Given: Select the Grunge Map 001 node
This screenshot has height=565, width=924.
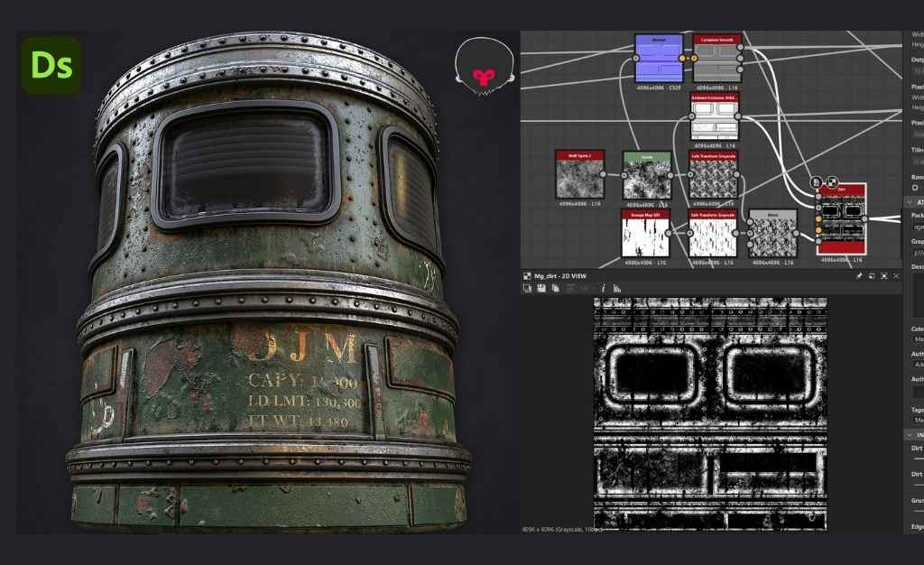Looking at the screenshot, I should tap(645, 234).
